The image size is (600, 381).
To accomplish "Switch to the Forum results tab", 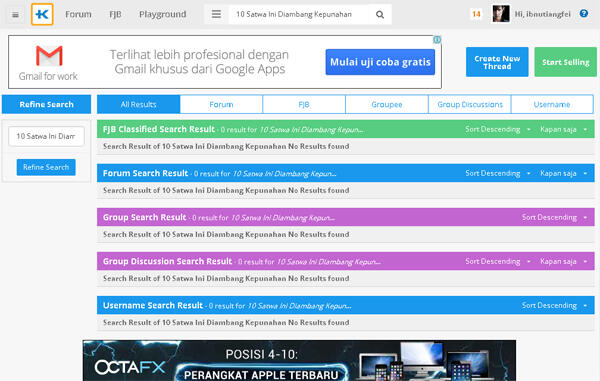I will click(221, 104).
